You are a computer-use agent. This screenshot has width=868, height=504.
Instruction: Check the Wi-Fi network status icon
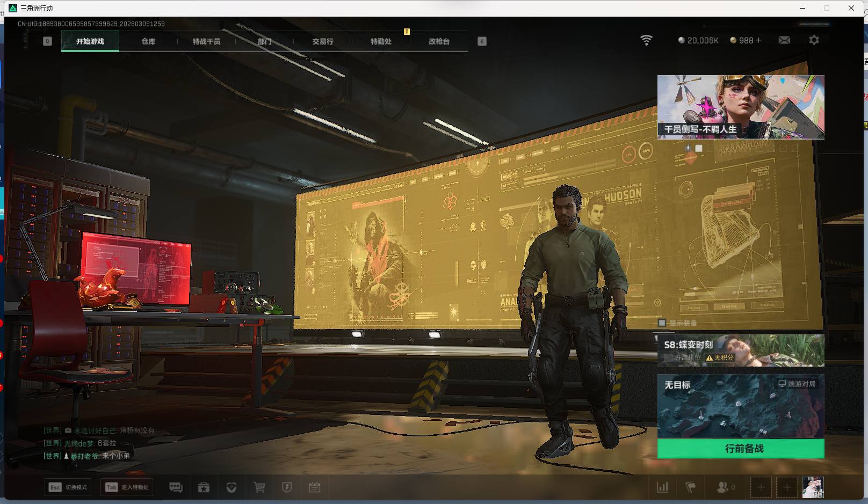(647, 40)
